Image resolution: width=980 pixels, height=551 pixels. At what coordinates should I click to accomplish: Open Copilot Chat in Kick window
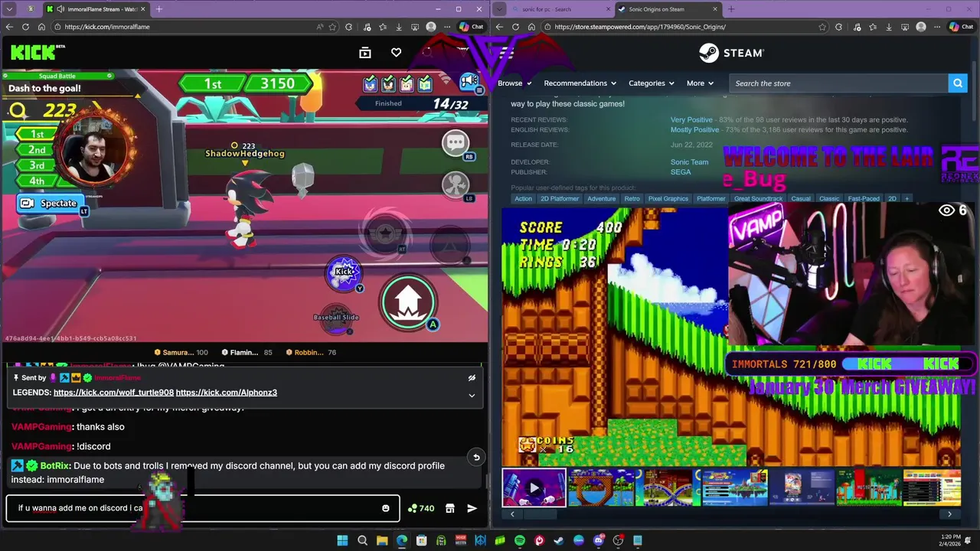pos(472,27)
